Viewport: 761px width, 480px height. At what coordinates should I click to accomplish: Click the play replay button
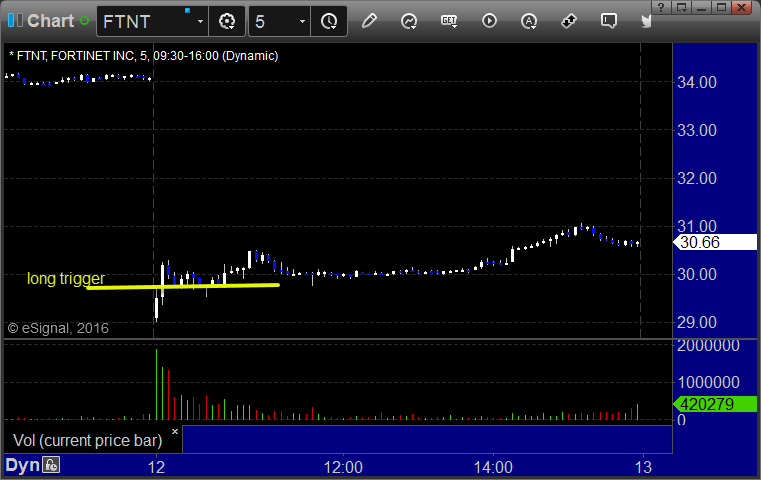(x=489, y=21)
